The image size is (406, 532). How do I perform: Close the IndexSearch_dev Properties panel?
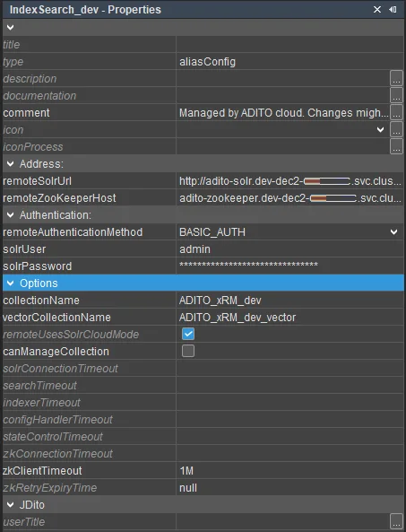coord(377,10)
